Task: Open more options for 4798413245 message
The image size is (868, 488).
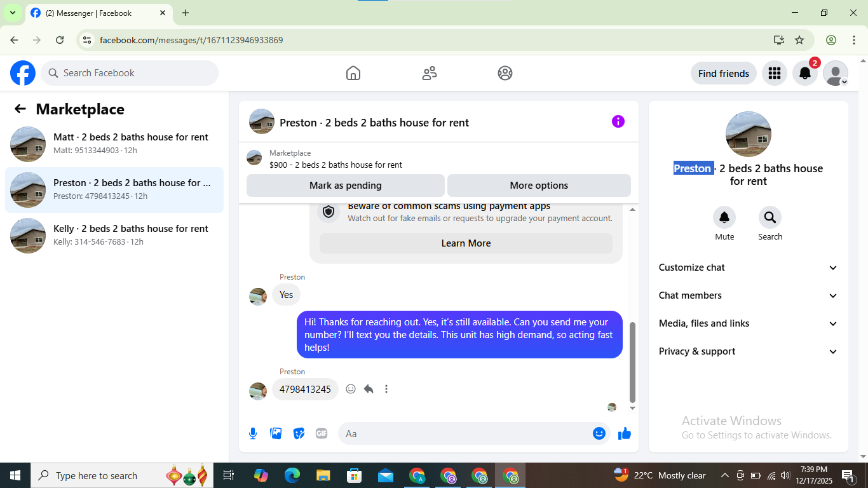Action: coord(386,389)
